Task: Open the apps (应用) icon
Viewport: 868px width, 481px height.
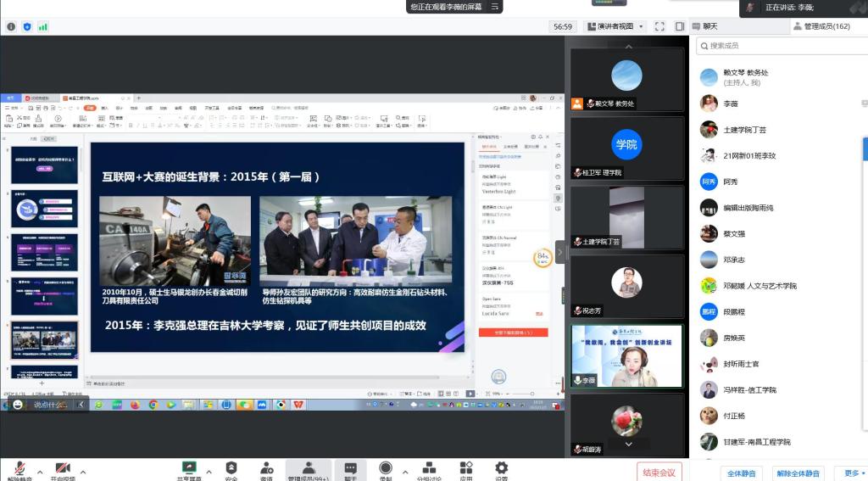Action: pos(465,468)
